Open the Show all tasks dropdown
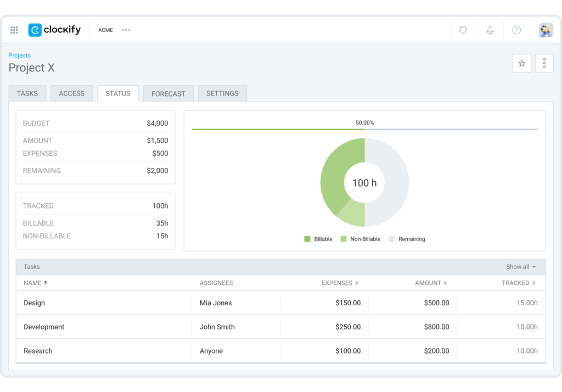 click(x=520, y=267)
